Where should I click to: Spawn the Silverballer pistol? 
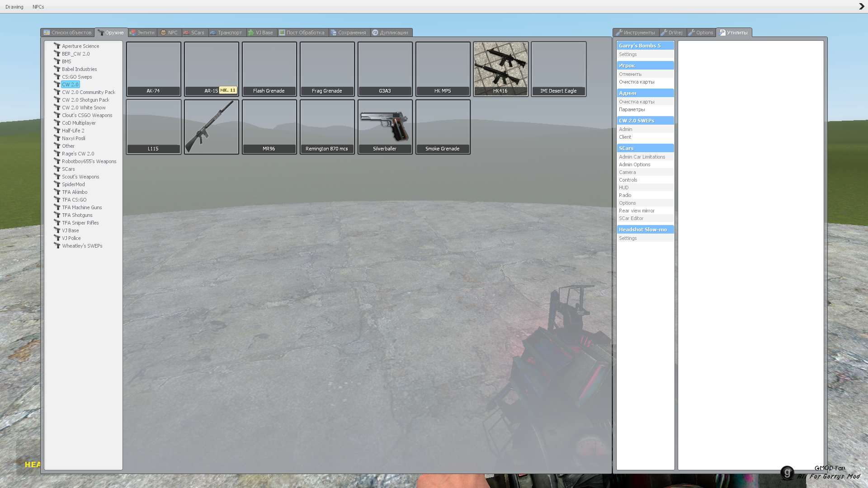click(x=385, y=127)
